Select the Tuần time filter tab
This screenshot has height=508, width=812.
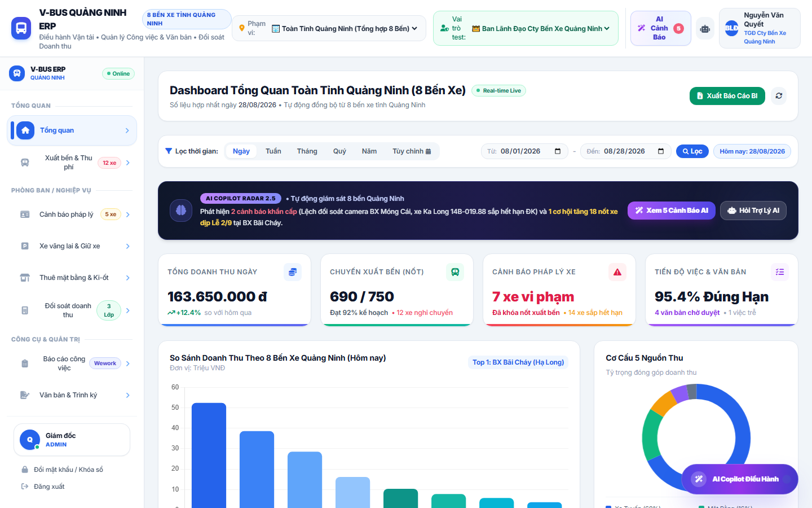coord(273,151)
